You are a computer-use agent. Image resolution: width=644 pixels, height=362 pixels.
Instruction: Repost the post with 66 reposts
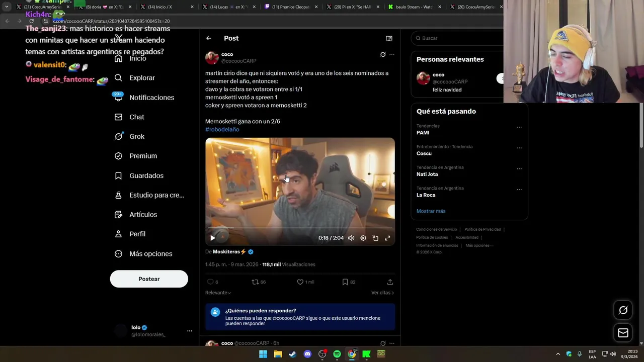click(255, 282)
